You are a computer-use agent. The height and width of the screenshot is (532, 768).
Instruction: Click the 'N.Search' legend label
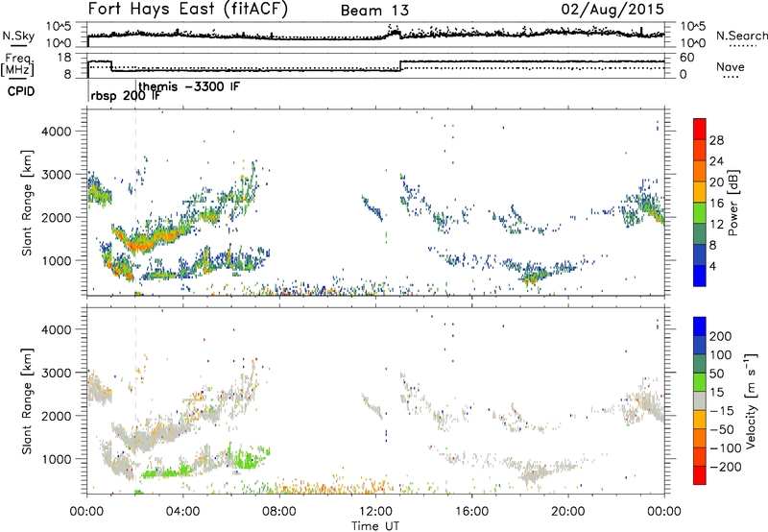(x=741, y=36)
